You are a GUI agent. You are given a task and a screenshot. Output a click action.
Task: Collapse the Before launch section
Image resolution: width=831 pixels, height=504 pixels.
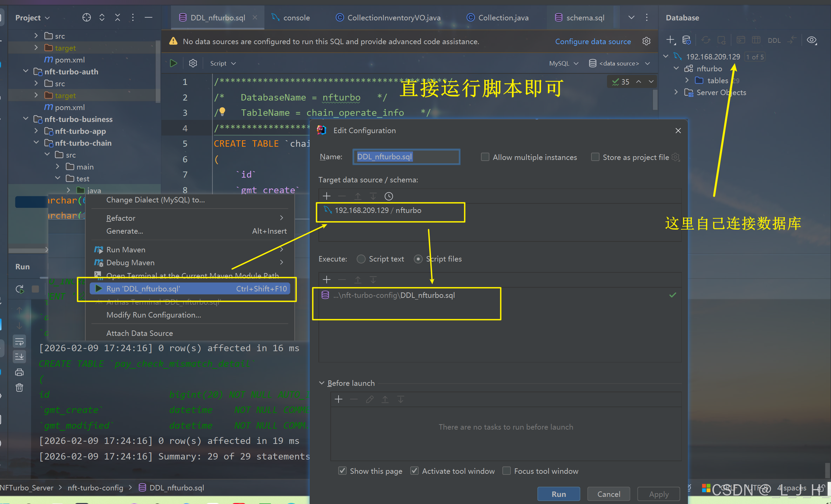pyautogui.click(x=322, y=383)
